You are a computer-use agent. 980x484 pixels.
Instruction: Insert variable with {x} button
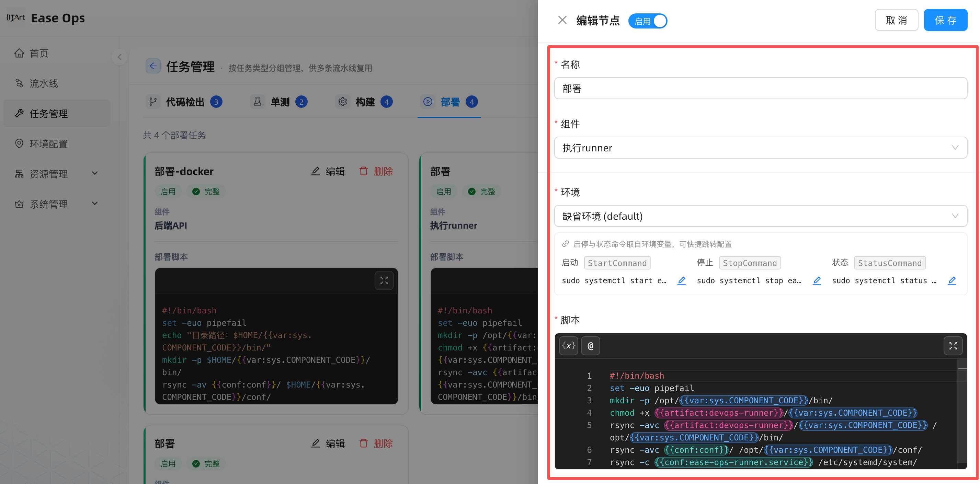tap(568, 346)
